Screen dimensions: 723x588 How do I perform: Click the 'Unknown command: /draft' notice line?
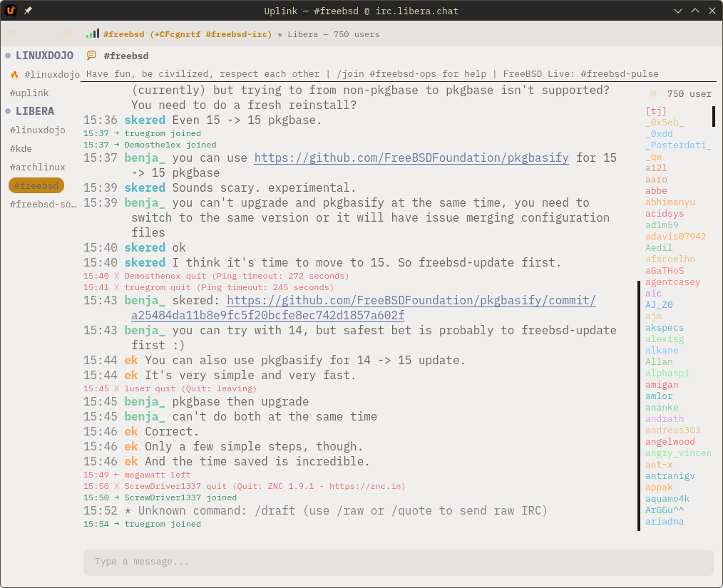click(x=315, y=510)
